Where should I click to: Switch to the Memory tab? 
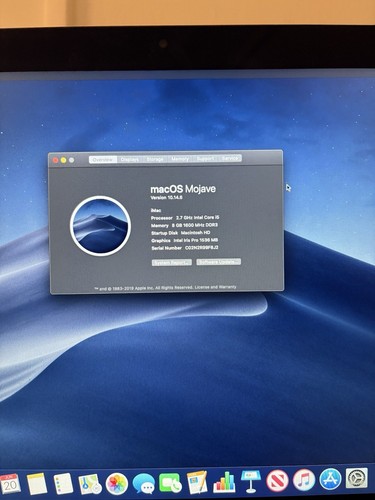[180, 159]
